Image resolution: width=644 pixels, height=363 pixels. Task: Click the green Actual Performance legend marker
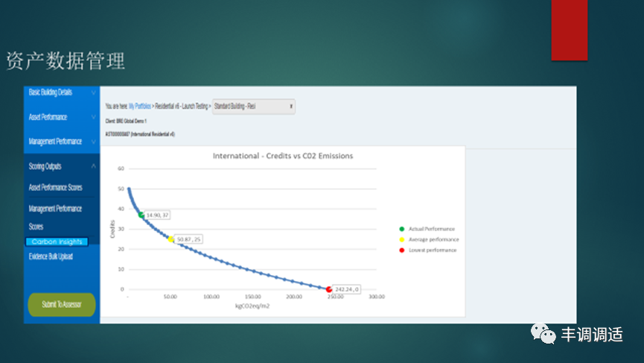coord(402,229)
